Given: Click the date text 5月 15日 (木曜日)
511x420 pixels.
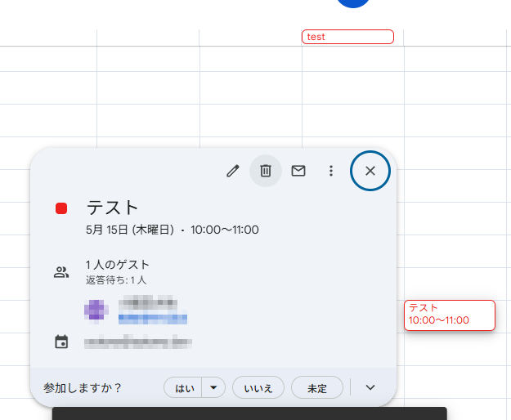Looking at the screenshot, I should click(130, 230).
